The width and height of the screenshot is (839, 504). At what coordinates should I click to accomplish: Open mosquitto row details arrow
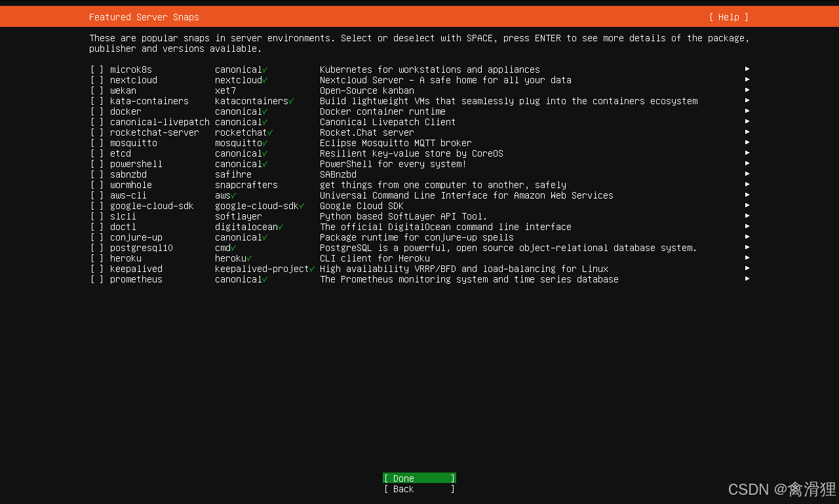pyautogui.click(x=747, y=142)
